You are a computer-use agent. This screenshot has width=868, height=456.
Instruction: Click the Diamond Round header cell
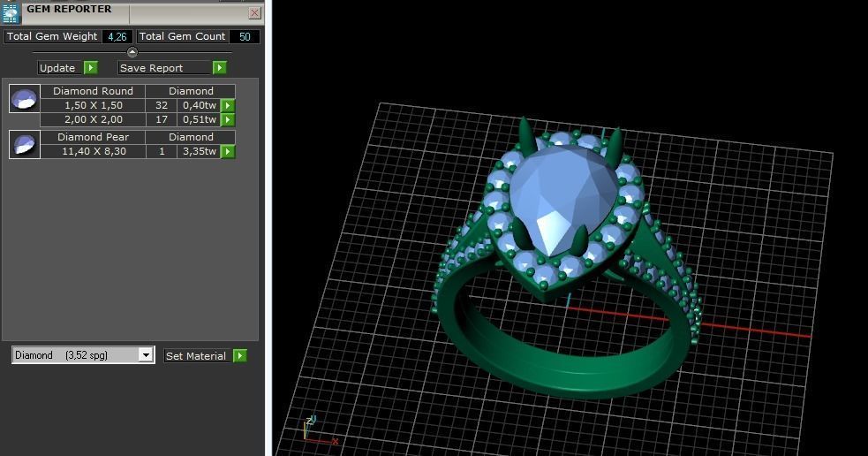click(93, 91)
